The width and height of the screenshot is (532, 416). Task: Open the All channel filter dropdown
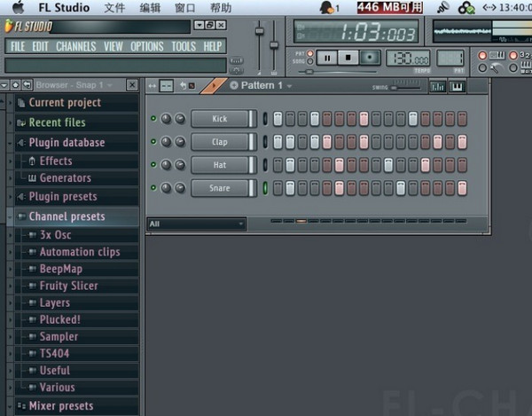196,224
